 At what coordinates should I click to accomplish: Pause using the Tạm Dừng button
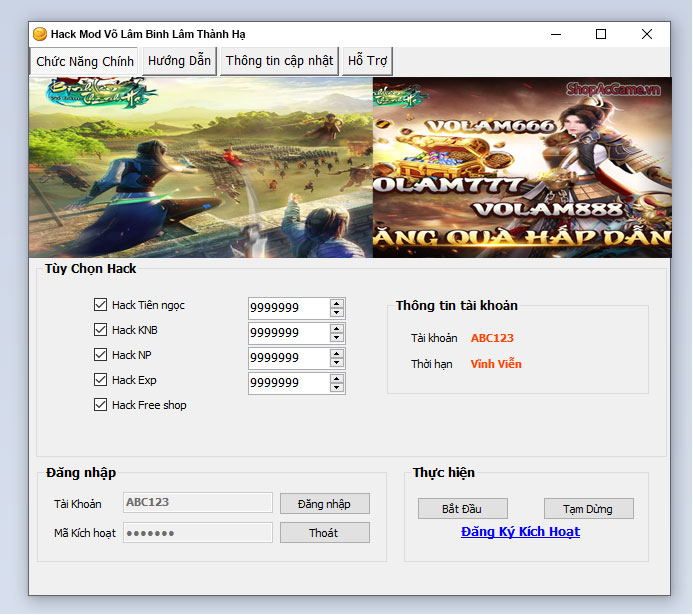tap(588, 509)
